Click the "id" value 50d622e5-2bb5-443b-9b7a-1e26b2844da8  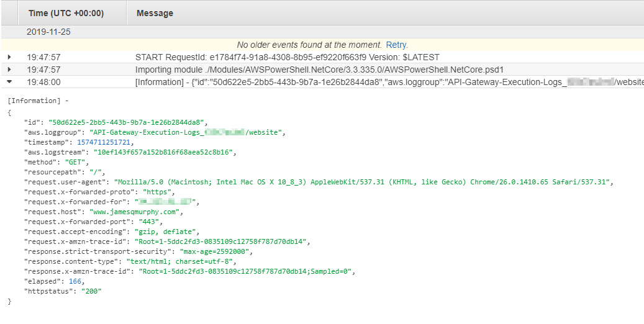point(126,122)
